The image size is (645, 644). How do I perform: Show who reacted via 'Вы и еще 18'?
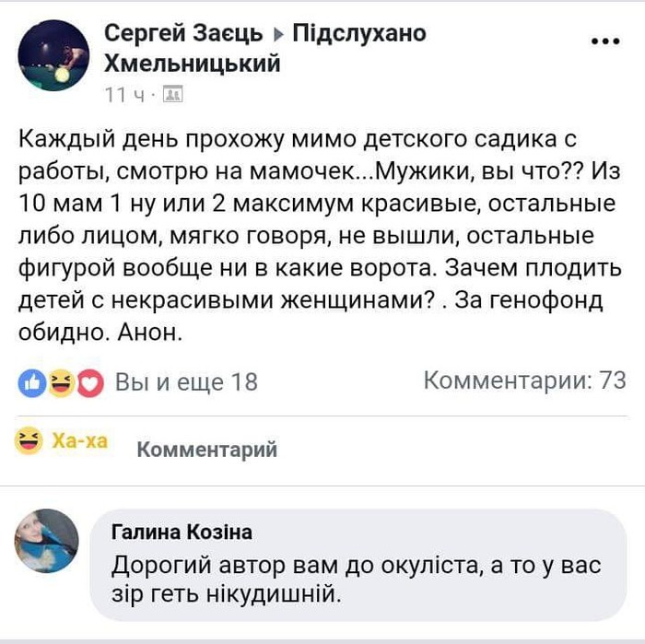[x=187, y=381]
